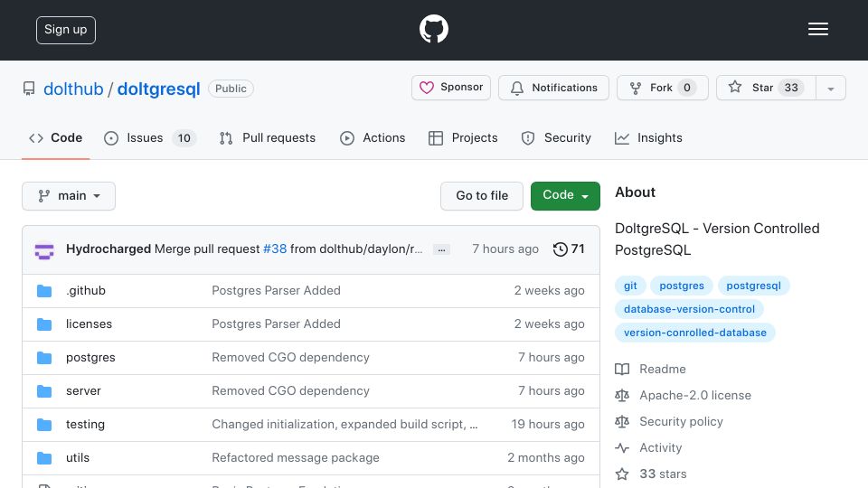This screenshot has height=488, width=868.
Task: Open the dolthub owner link
Action: click(73, 89)
